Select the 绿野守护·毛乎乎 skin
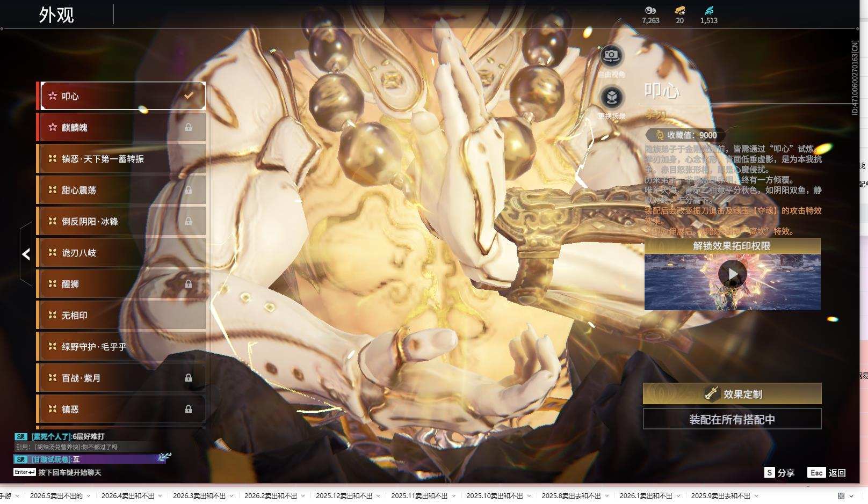Screen dimensions: 868x504 (121, 347)
